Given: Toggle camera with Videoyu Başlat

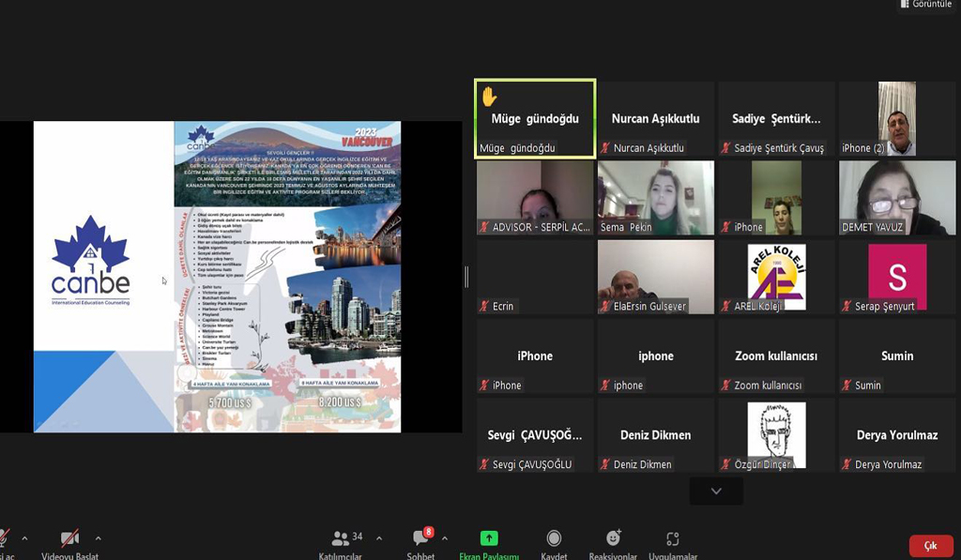Looking at the screenshot, I should coord(69,538).
